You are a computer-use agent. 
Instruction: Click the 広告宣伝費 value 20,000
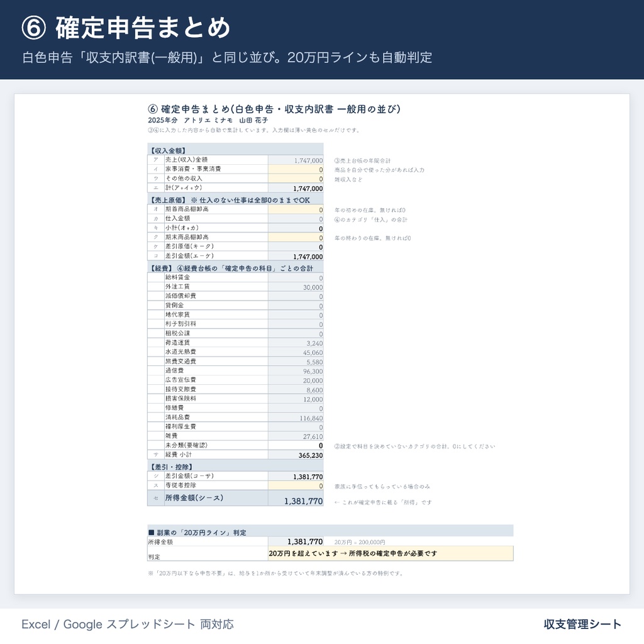(313, 380)
